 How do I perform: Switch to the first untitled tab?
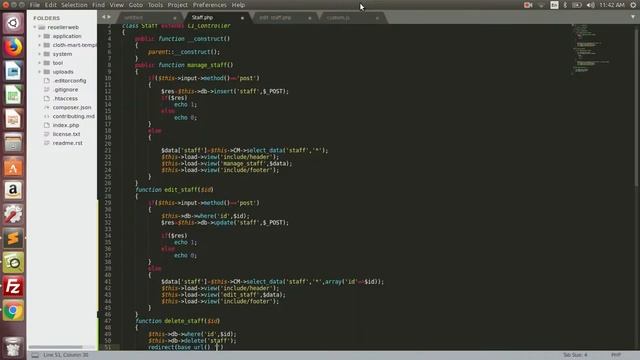tap(133, 18)
